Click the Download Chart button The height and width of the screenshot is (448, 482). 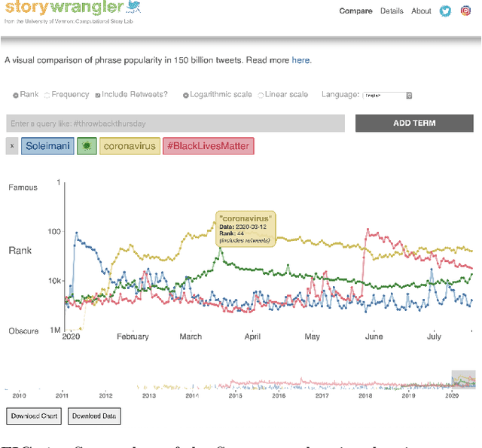tap(34, 416)
